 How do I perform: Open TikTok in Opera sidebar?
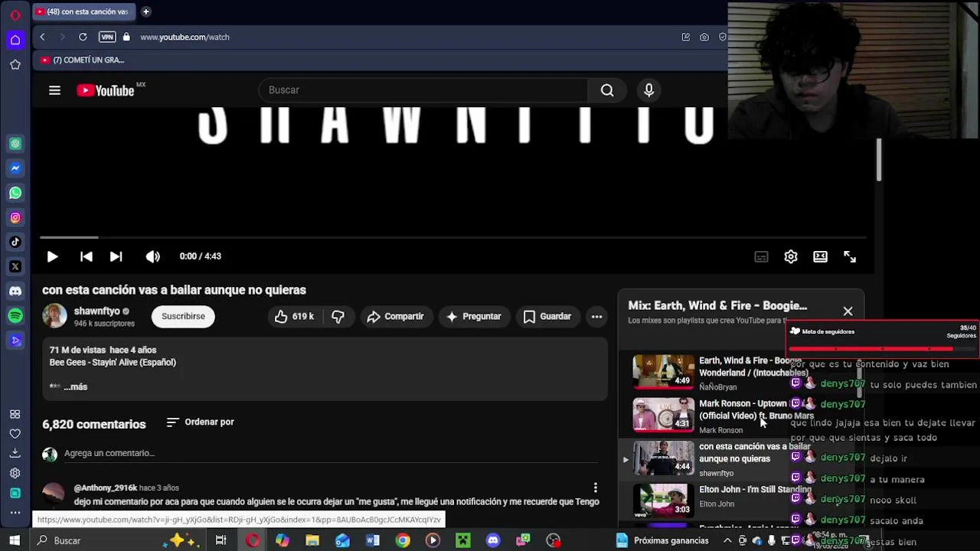pyautogui.click(x=15, y=243)
